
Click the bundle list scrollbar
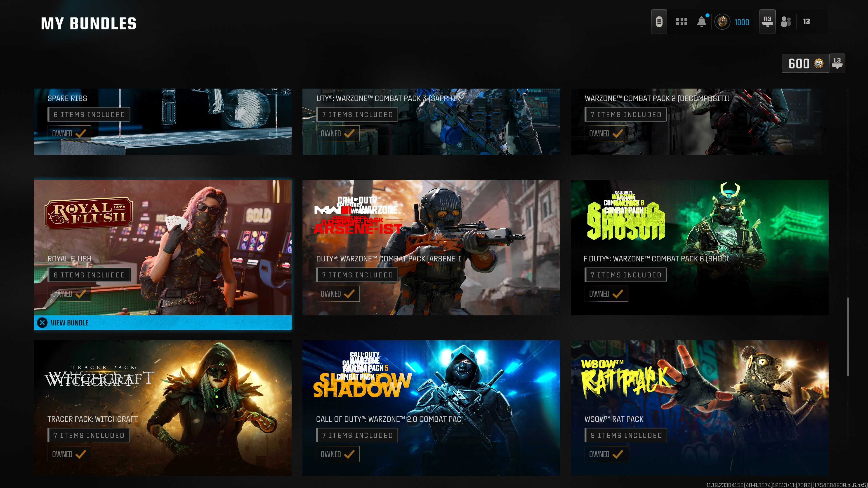click(847, 337)
